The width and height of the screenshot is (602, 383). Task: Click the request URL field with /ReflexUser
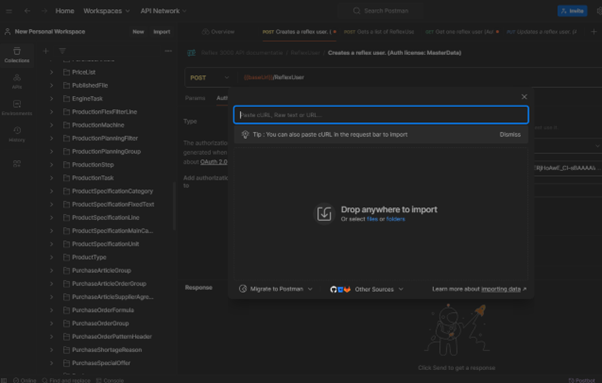(420, 78)
